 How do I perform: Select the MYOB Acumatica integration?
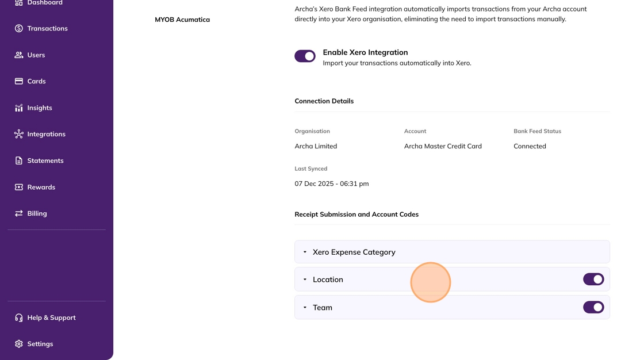pyautogui.click(x=182, y=19)
